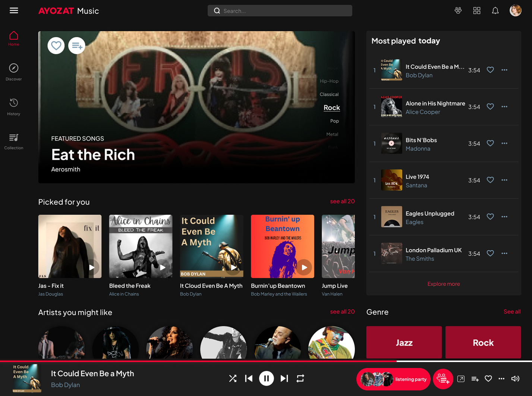Image resolution: width=532 pixels, height=396 pixels.
Task: Play Burnin'up Beantown album
Action: click(x=304, y=267)
